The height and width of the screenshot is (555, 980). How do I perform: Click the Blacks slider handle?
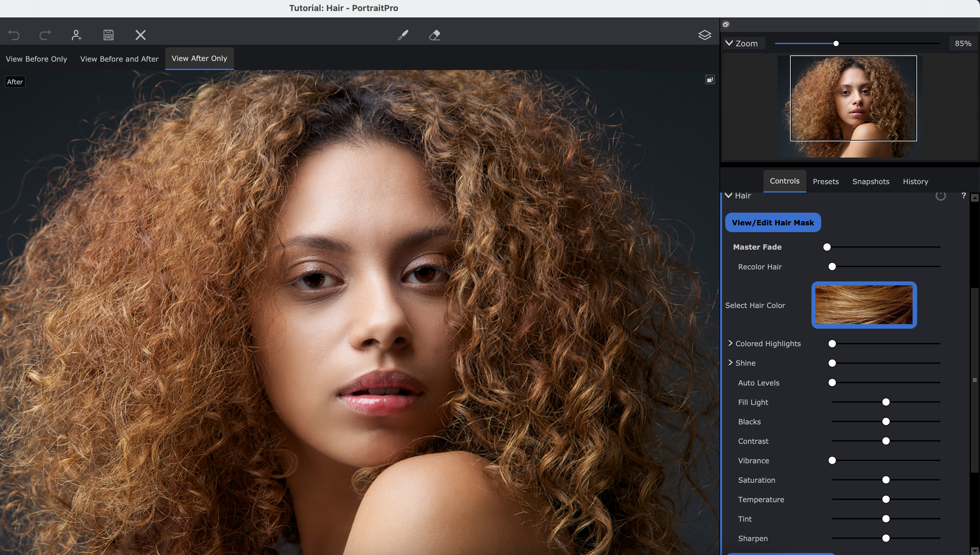[886, 421]
